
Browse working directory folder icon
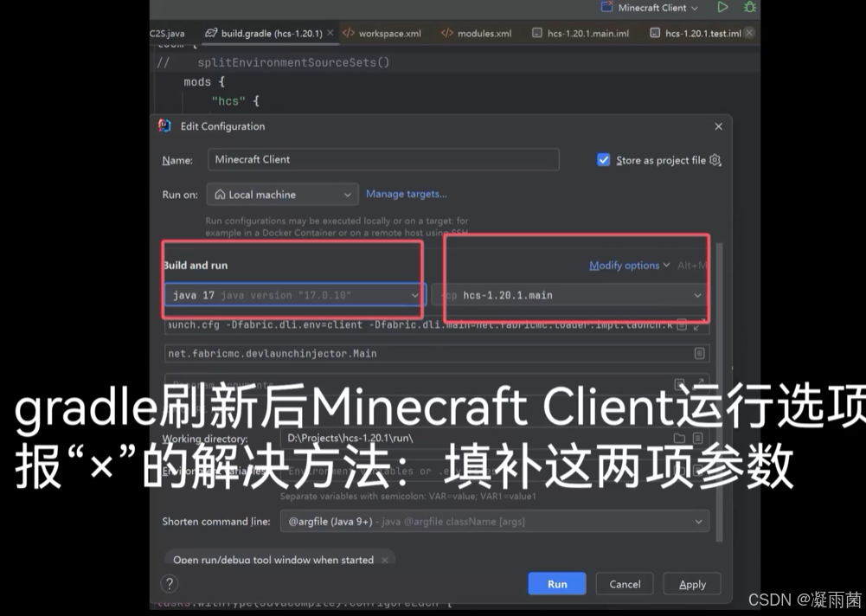click(x=679, y=438)
